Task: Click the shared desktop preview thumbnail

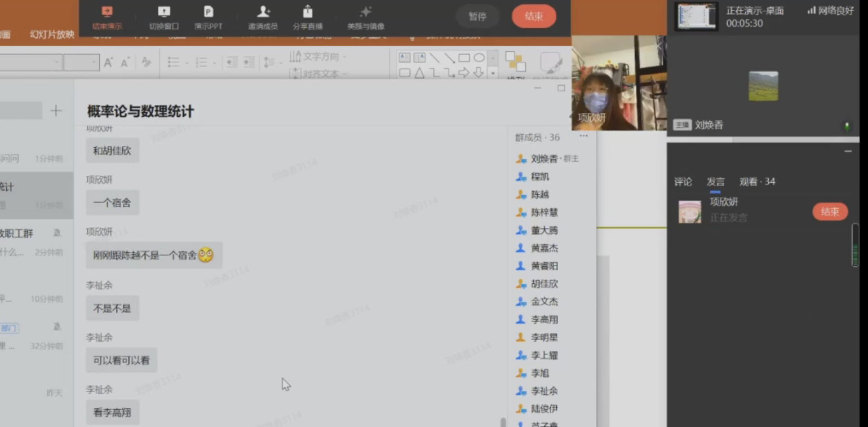Action: 697,16
